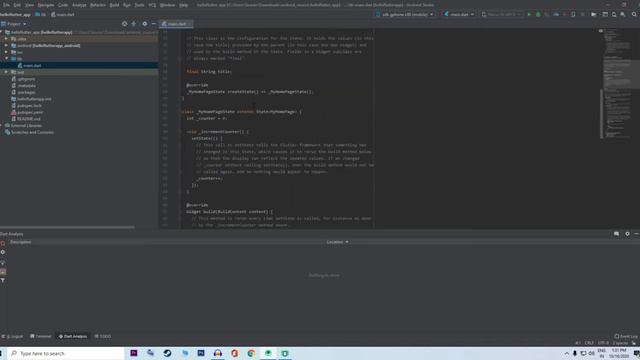This screenshot has height=360, width=640.
Task: Click the Dart Analysis panel chat/feedback icon
Action: click(x=616, y=234)
